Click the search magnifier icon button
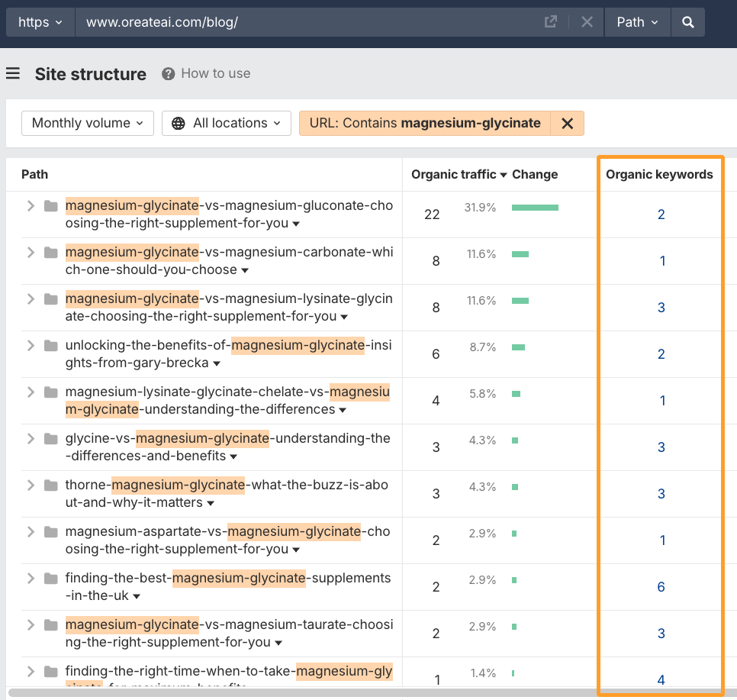This screenshot has height=700, width=737. click(x=687, y=22)
